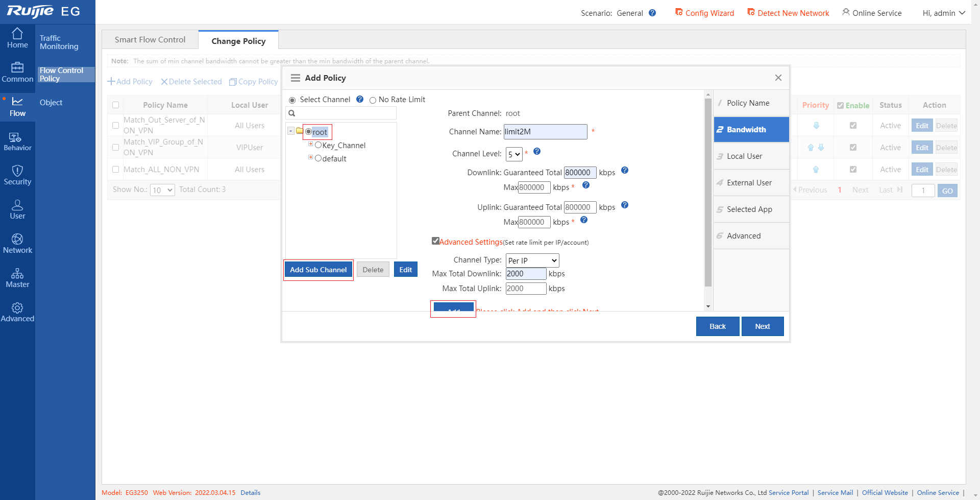Image resolution: width=980 pixels, height=500 pixels.
Task: Open the Channel Level dropdown
Action: pos(514,154)
